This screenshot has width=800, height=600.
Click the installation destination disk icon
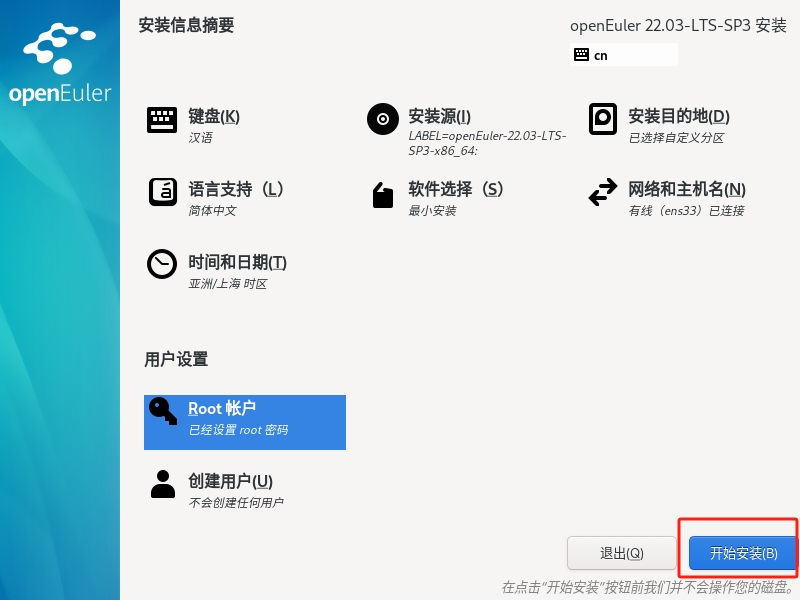pos(603,119)
